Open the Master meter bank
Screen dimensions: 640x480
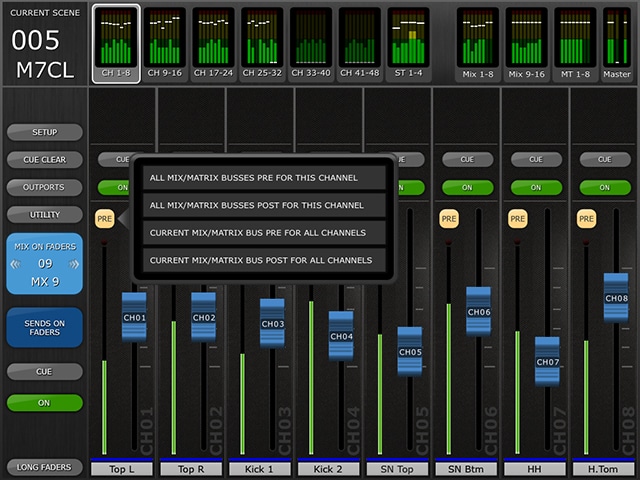coord(616,43)
